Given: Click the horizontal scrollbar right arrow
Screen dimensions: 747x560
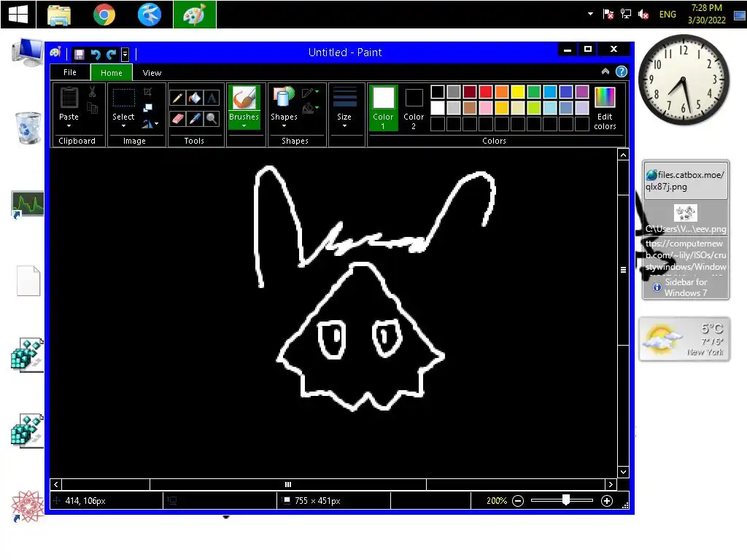Looking at the screenshot, I should 611,484.
